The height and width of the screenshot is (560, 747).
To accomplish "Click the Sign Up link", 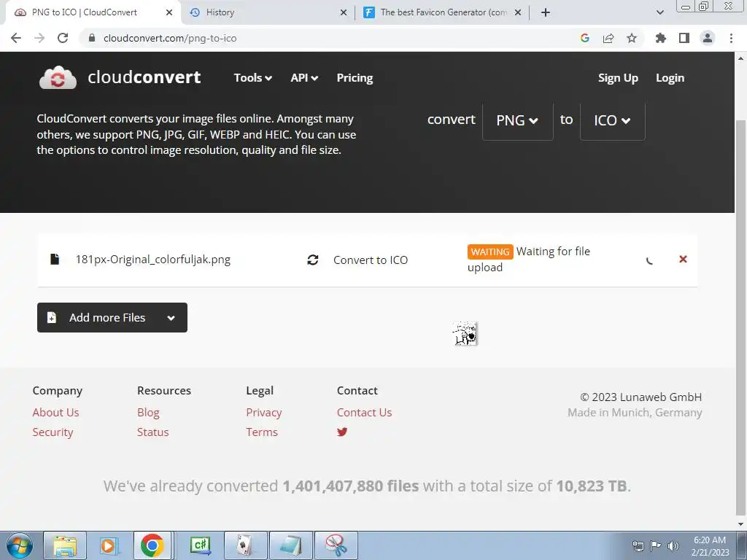I will click(618, 77).
